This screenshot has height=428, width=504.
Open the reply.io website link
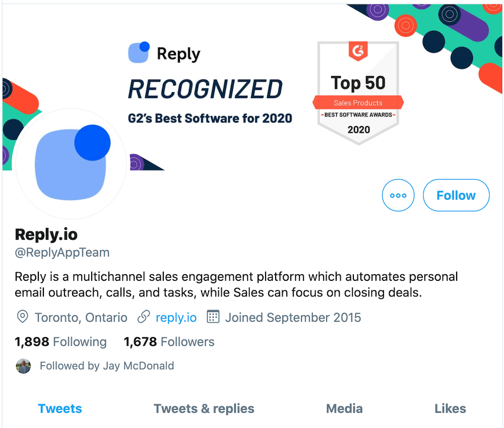(x=176, y=317)
